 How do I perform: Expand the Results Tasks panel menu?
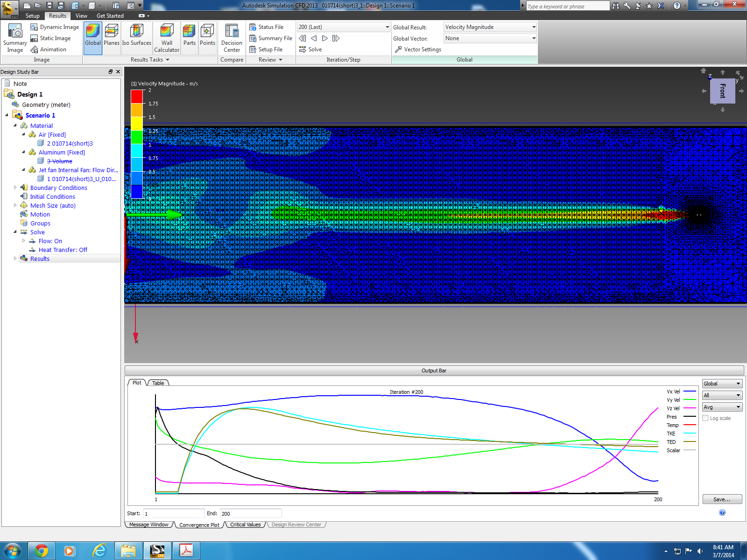click(150, 60)
